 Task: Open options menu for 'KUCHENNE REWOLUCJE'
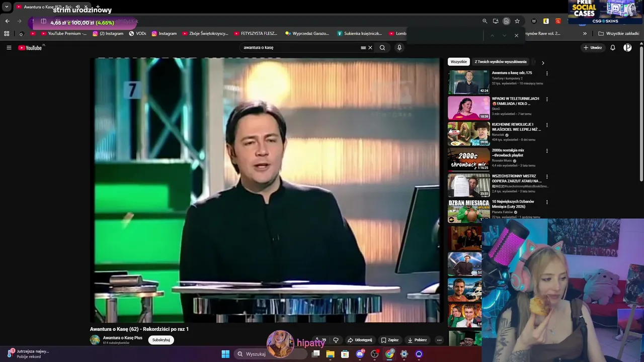pos(547,125)
